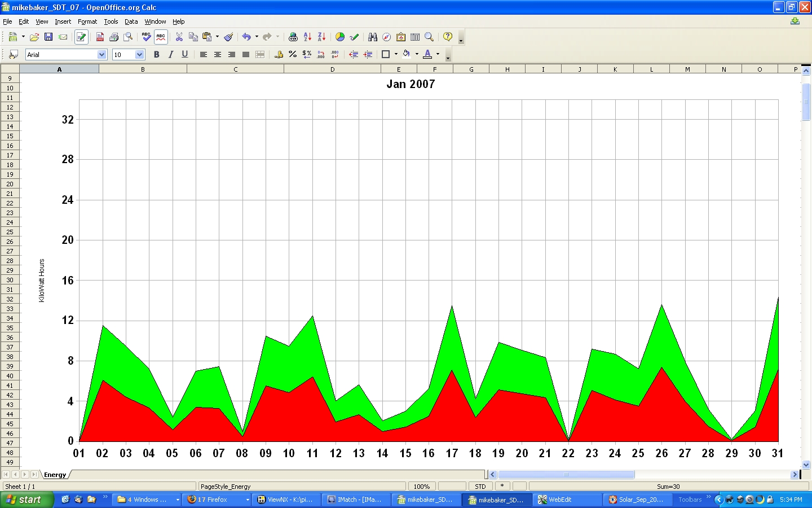The height and width of the screenshot is (508, 812).
Task: Click the Save document icon
Action: (x=48, y=37)
